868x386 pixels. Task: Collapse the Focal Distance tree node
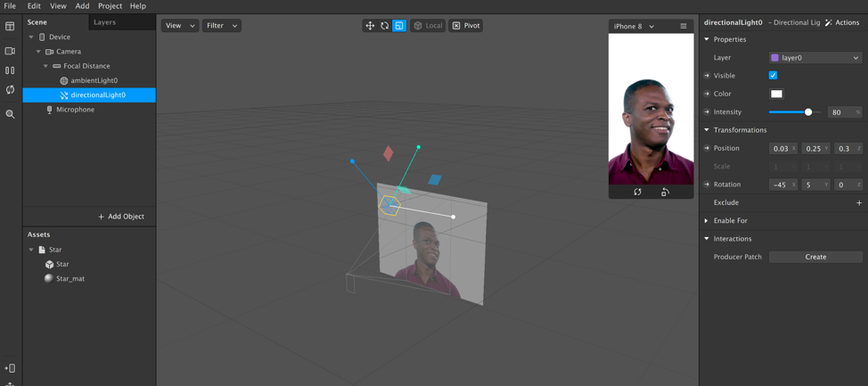[45, 66]
